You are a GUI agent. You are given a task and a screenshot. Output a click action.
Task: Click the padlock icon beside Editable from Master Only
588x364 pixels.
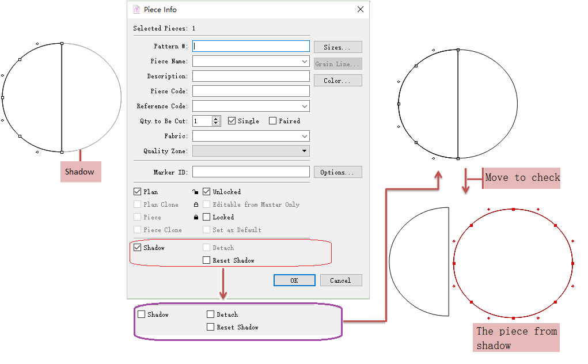point(196,204)
